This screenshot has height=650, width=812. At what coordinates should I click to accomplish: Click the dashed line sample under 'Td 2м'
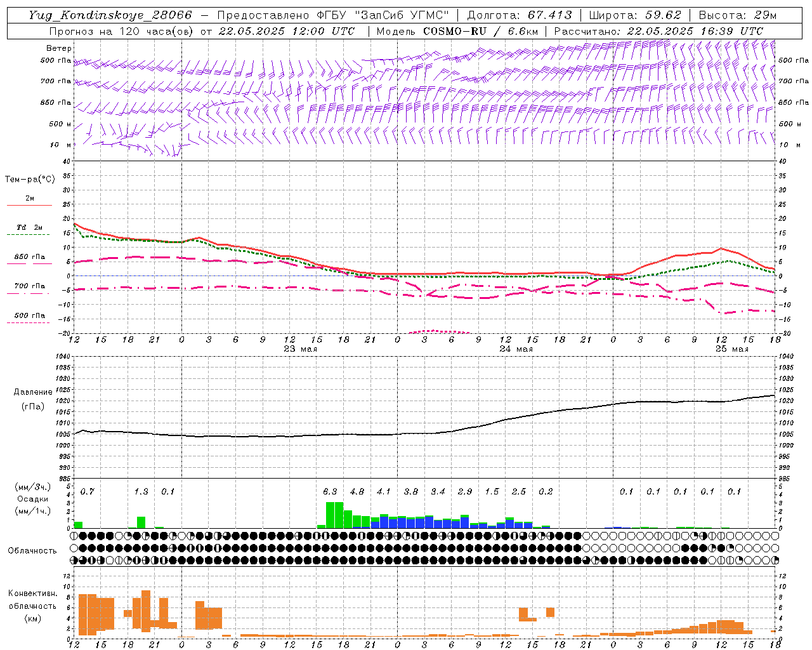(29, 234)
